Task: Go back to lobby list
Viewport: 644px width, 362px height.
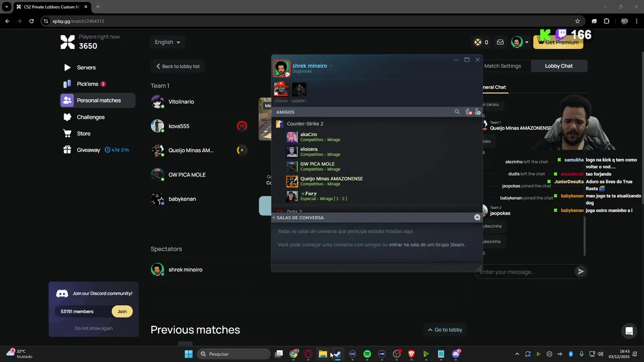Action: (178, 66)
